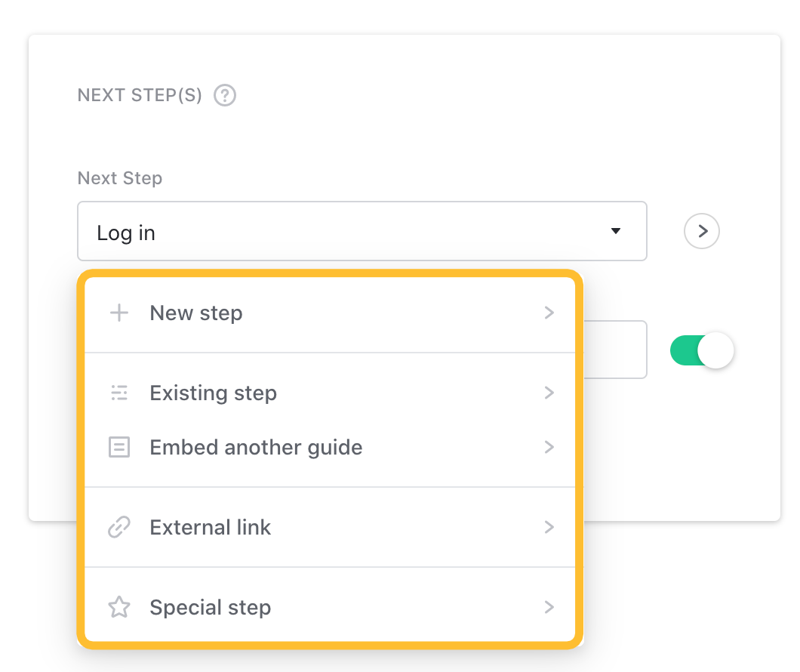Click the circular right-arrow beside the step dropdown

point(701,231)
